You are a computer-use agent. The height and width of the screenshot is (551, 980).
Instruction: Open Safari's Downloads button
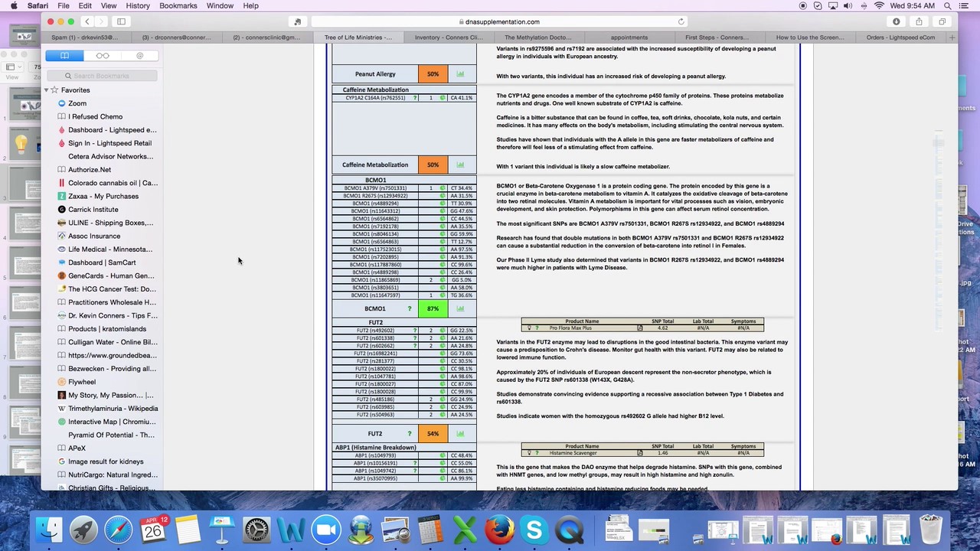(x=896, y=21)
